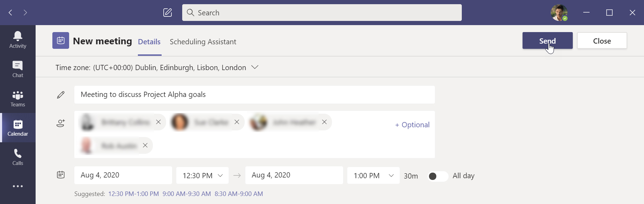Toggle the All day switch

(438, 176)
